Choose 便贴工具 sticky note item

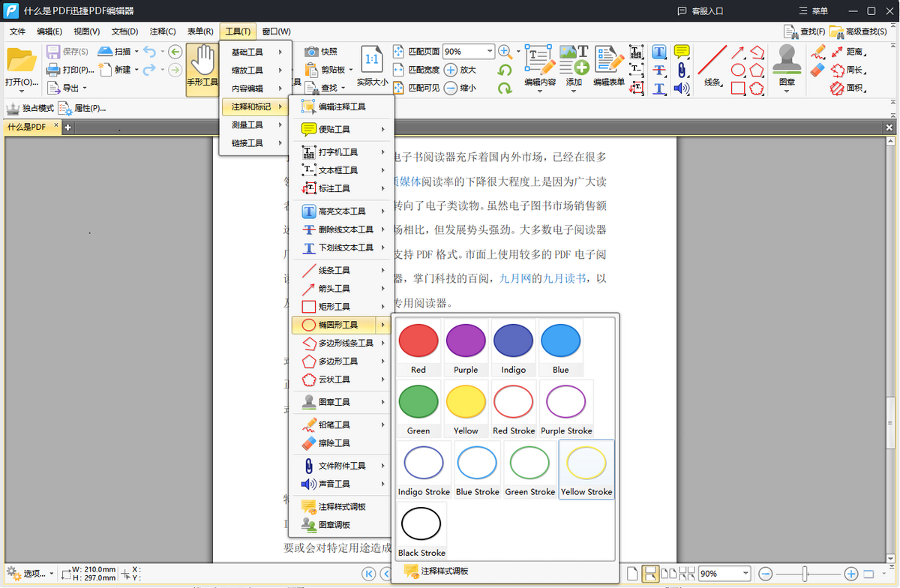(342, 129)
